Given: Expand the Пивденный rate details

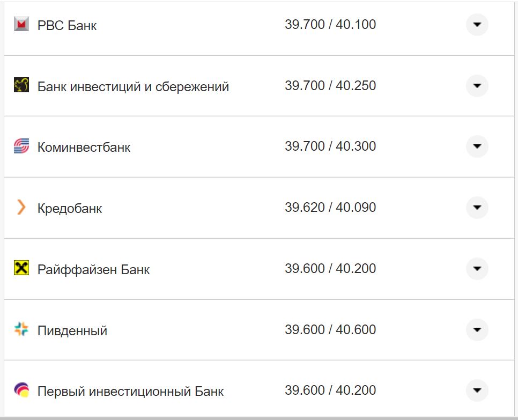Looking at the screenshot, I should coord(477,330).
